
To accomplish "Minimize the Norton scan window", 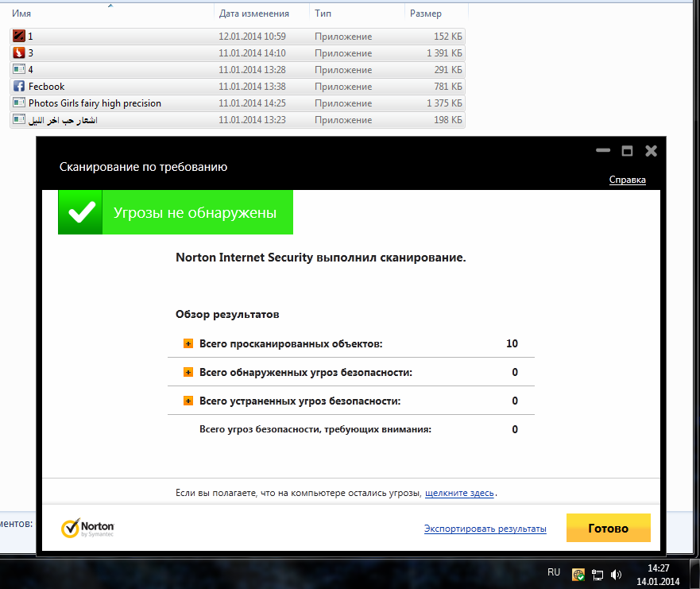I will [x=603, y=151].
